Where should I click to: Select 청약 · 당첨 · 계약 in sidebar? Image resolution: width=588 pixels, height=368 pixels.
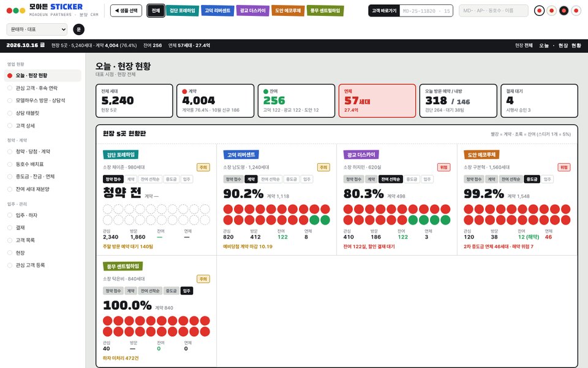click(43, 151)
